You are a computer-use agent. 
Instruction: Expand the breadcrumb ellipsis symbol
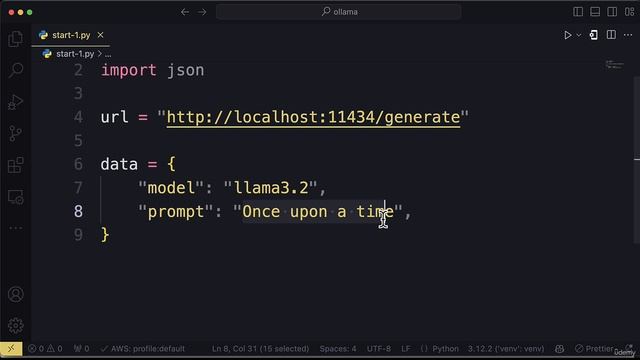click(108, 54)
